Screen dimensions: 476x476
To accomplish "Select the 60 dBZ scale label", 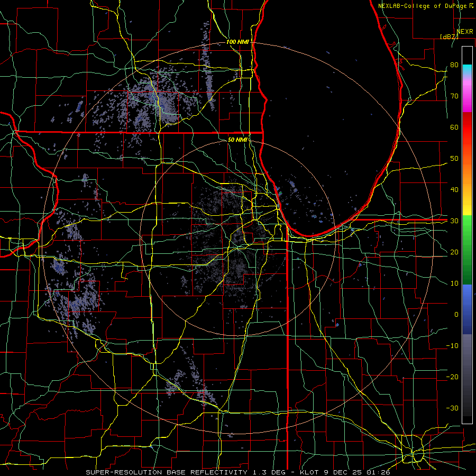I will point(454,127).
